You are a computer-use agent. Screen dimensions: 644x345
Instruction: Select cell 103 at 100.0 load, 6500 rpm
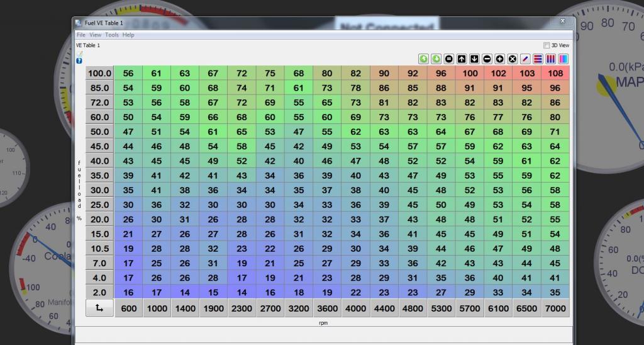click(526, 73)
